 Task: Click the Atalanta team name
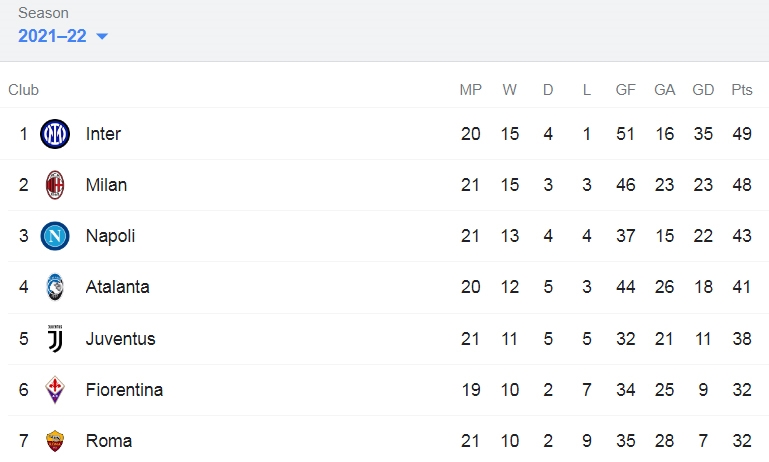tap(118, 287)
